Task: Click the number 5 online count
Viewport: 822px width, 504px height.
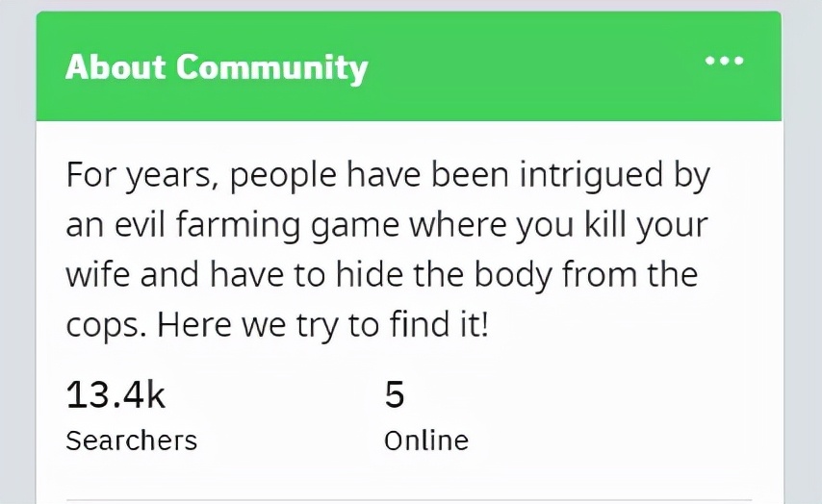Action: pos(395,394)
